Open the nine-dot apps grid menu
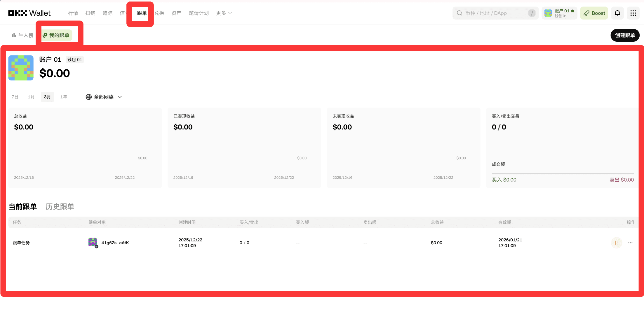This screenshot has height=330, width=644. [633, 13]
